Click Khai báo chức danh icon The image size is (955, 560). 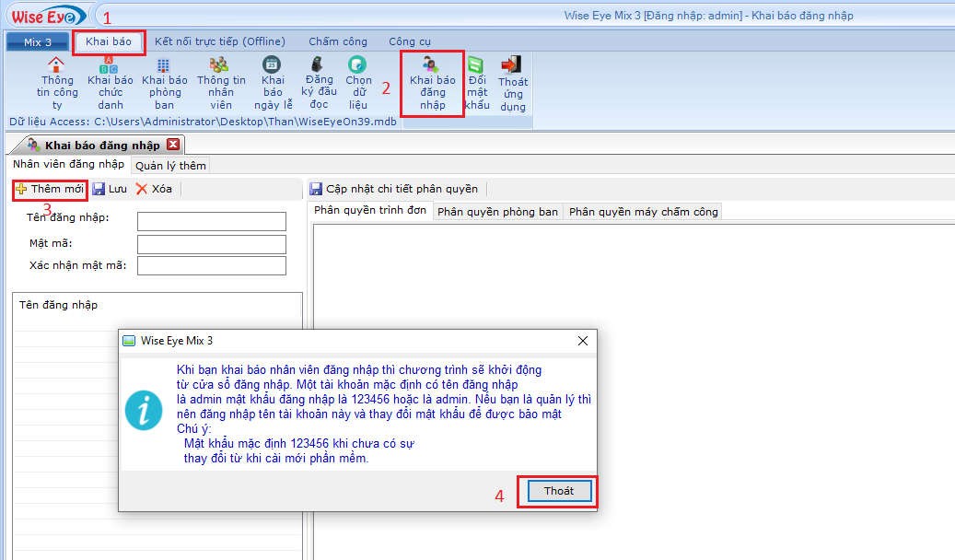111,65
